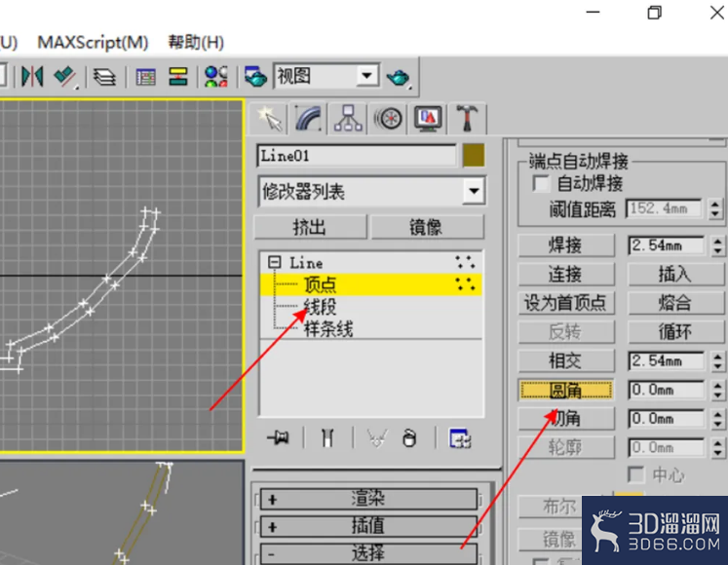Click the 切角 amount value field
This screenshot has width=728, height=565.
pyautogui.click(x=667, y=419)
